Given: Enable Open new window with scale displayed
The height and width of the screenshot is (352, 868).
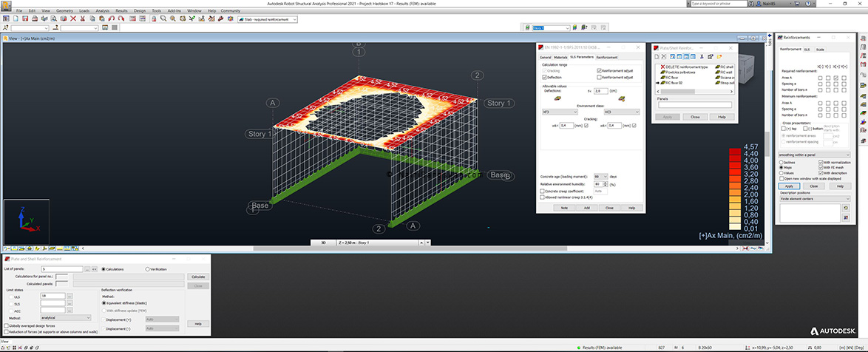Looking at the screenshot, I should pyautogui.click(x=781, y=179).
